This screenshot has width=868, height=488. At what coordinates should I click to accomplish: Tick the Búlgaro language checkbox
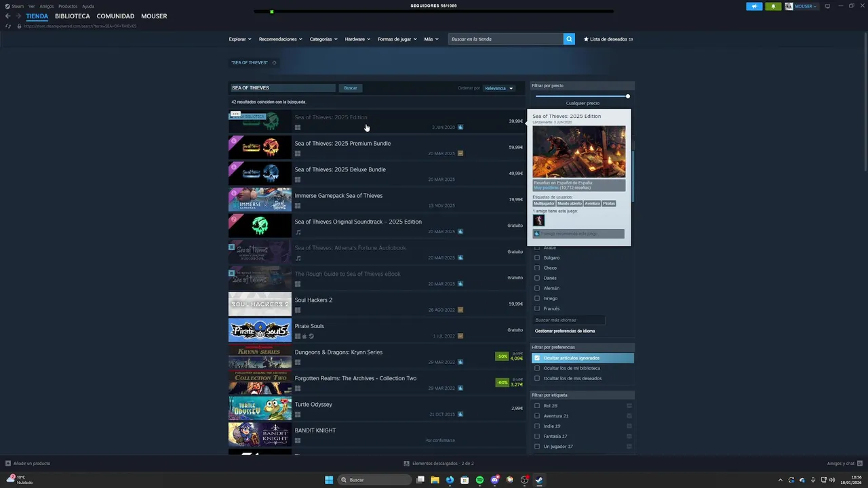point(537,258)
